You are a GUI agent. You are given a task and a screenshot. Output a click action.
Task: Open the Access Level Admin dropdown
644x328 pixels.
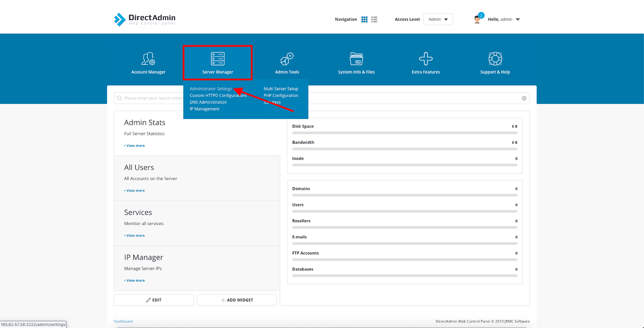[438, 19]
